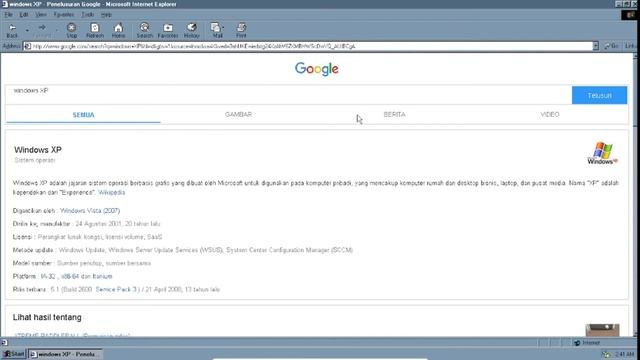Click the Go button beside address bar
The height and width of the screenshot is (360, 640).
point(611,46)
